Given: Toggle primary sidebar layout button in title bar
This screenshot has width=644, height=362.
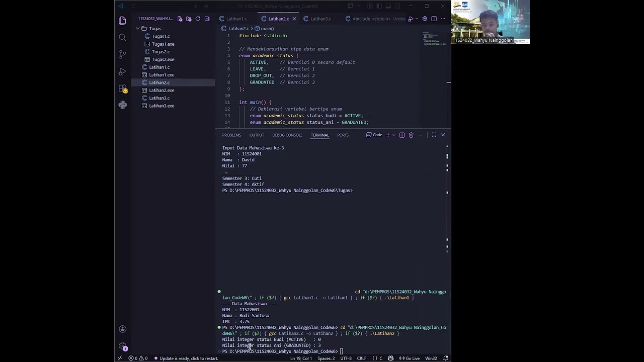Looking at the screenshot, I should click(379, 6).
